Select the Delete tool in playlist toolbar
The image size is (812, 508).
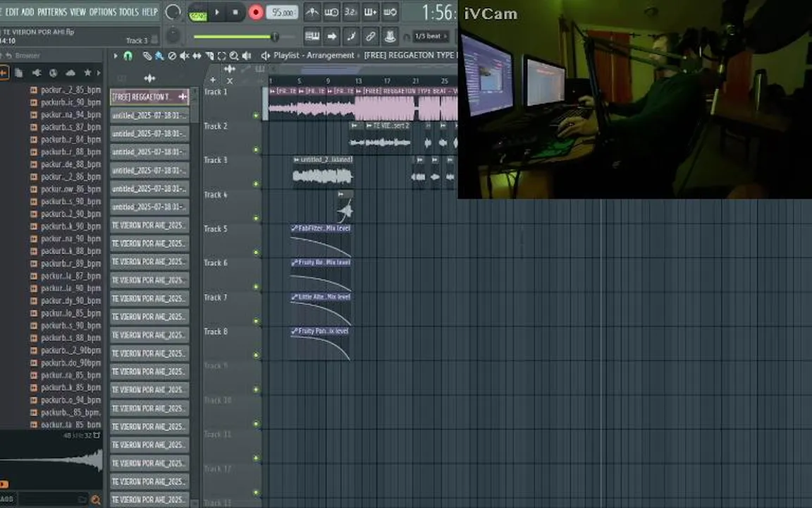172,56
